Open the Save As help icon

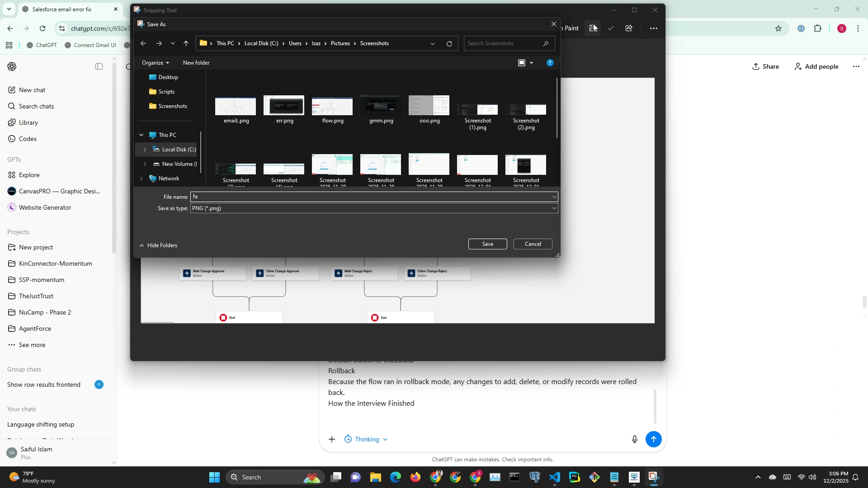(550, 63)
